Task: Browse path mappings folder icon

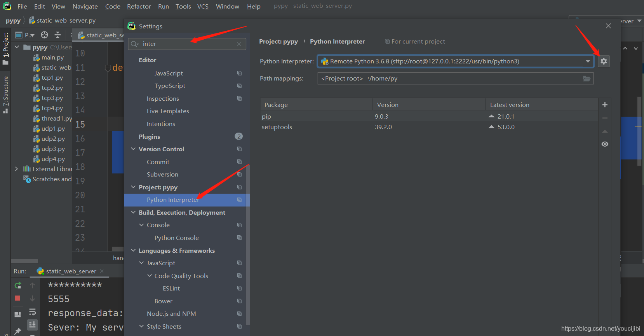Action: [x=587, y=79]
